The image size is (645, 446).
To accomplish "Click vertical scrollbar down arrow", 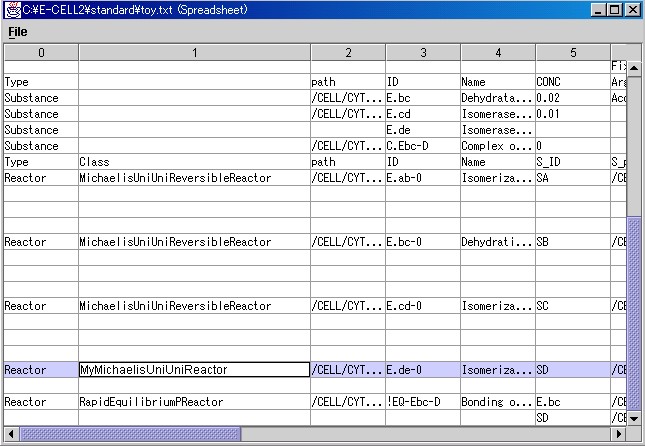I will pos(634,417).
